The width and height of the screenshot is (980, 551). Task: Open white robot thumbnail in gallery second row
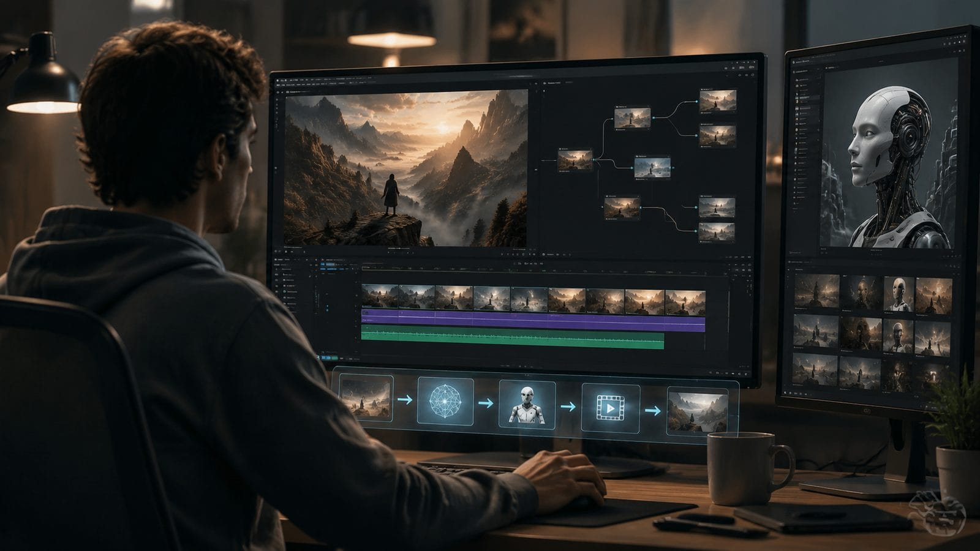pos(899,335)
